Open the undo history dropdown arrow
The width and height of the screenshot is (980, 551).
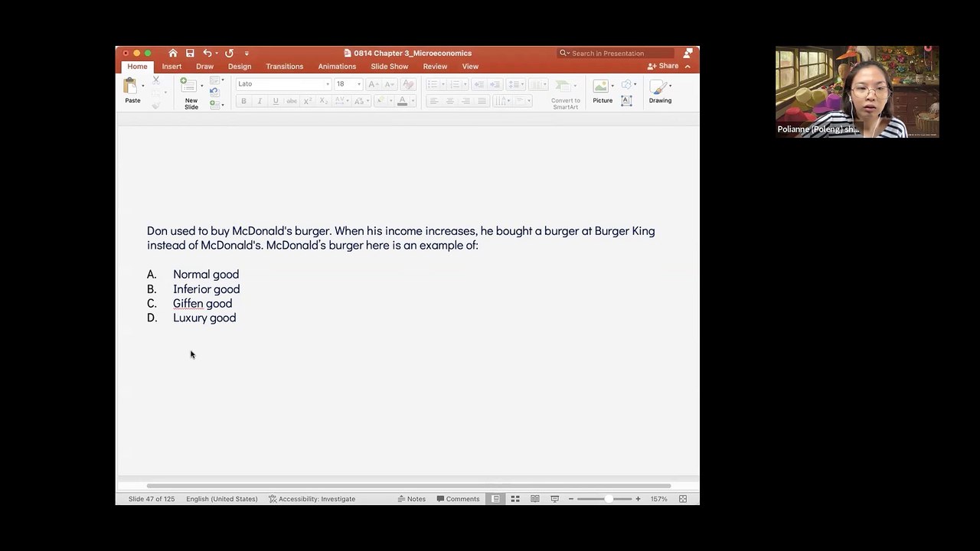(216, 54)
